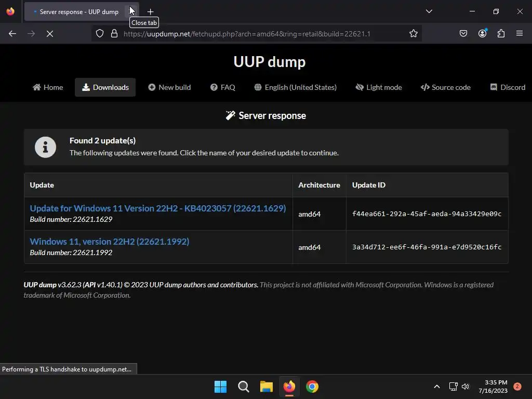Stop loading the page
Screen dimensions: 532x399
coord(50,34)
